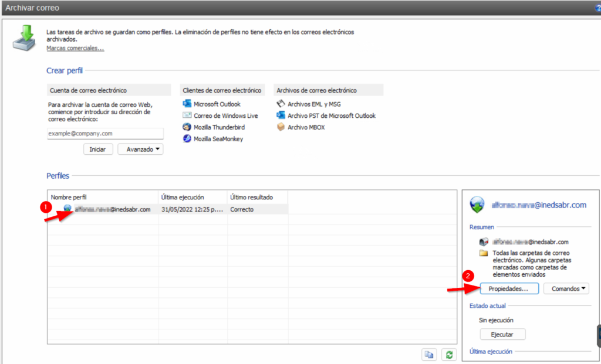Select Archivo PST de Microsoft Outlook icon
This screenshot has height=364, width=601.
281,115
